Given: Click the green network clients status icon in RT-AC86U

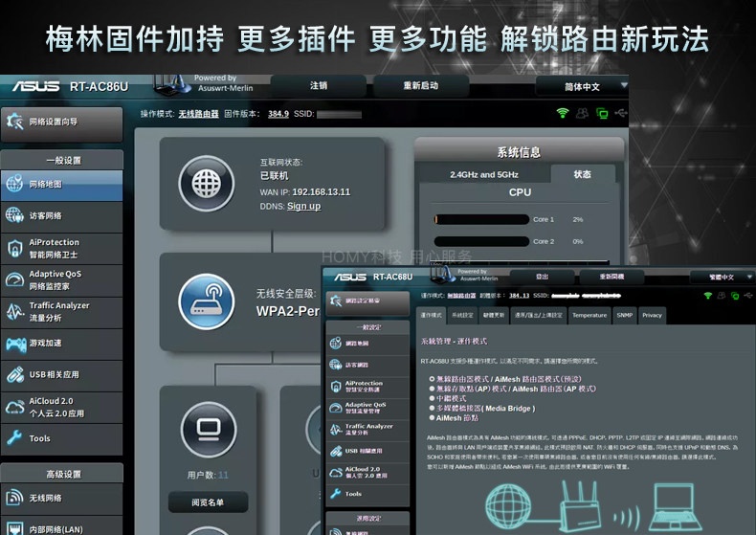Looking at the screenshot, I should click(602, 113).
